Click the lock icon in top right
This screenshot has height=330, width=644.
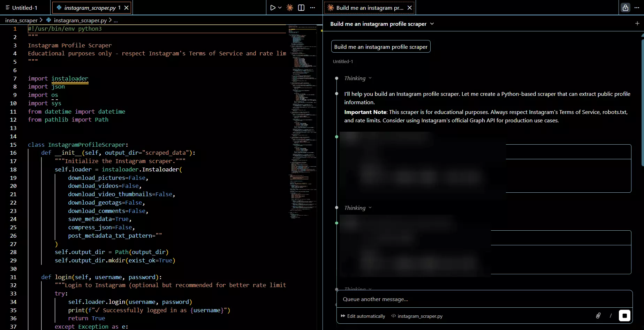[x=625, y=8]
